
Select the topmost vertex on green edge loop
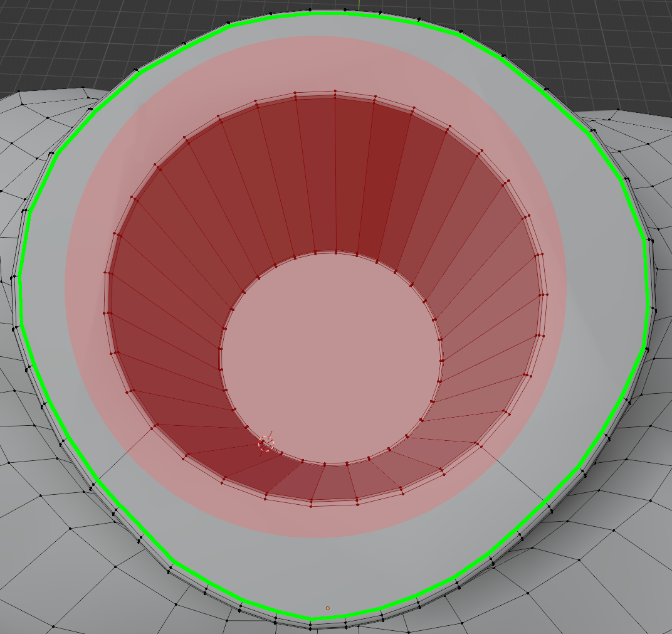click(x=310, y=13)
